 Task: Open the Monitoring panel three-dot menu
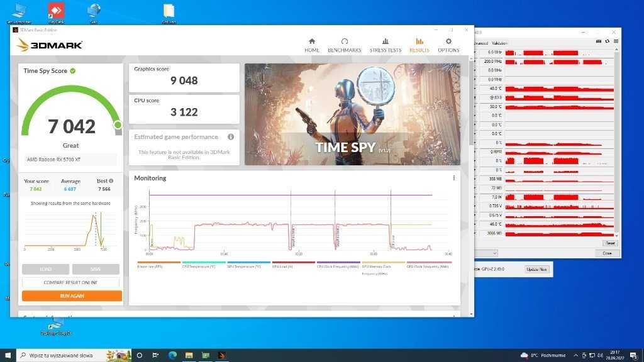click(x=454, y=178)
